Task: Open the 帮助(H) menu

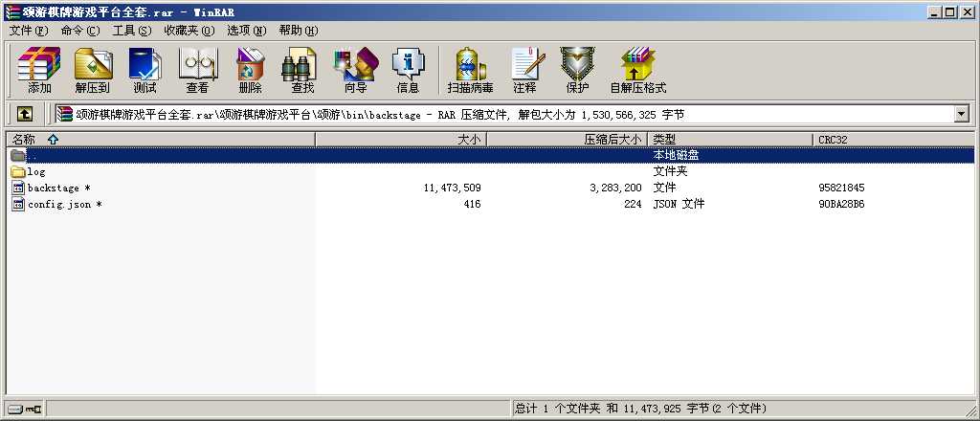Action: (299, 31)
